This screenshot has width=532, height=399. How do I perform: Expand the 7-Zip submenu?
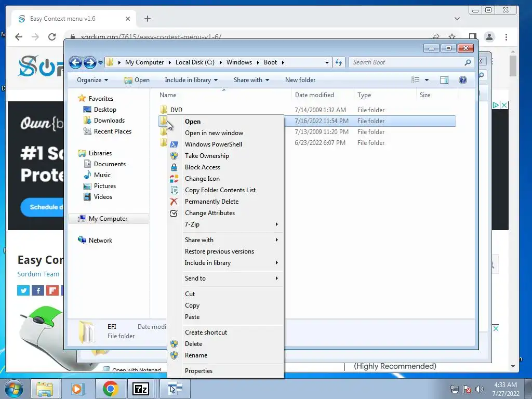point(277,224)
